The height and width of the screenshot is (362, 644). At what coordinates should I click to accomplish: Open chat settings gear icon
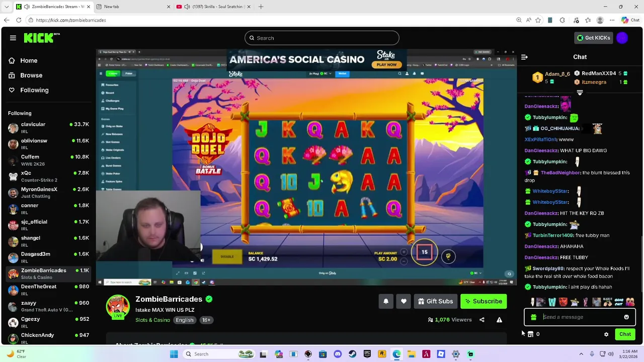606,334
